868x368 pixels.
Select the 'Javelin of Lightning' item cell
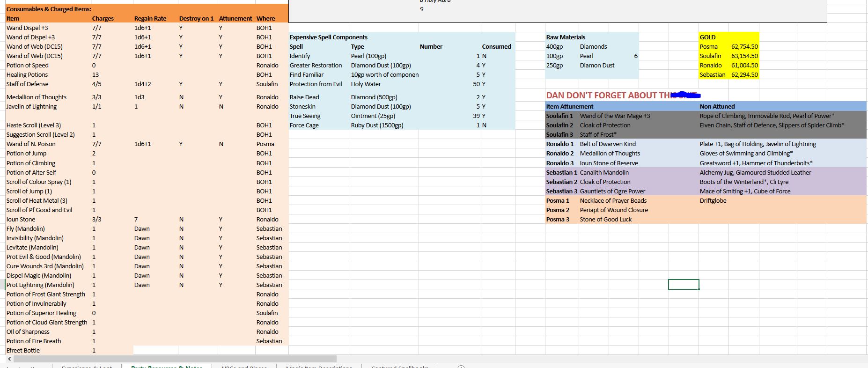click(x=31, y=106)
